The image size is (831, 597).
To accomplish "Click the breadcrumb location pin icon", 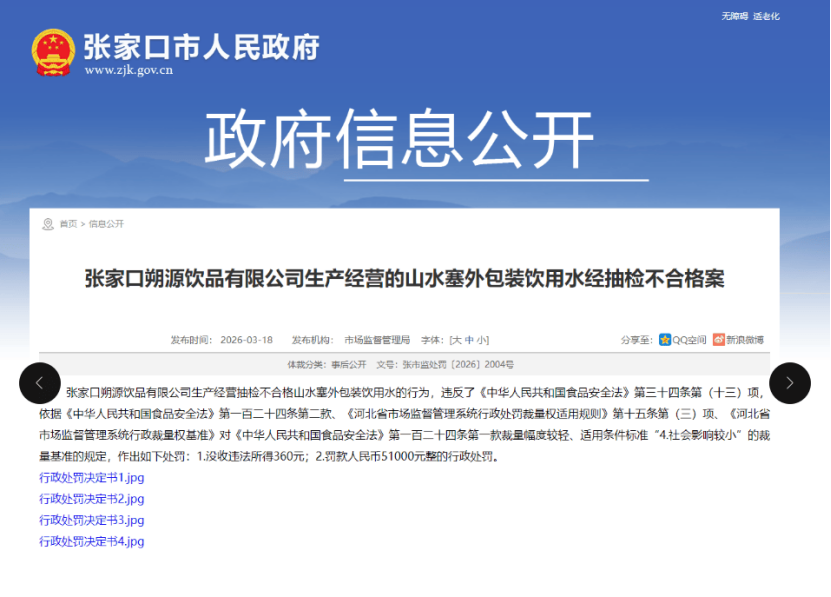I will 47,224.
